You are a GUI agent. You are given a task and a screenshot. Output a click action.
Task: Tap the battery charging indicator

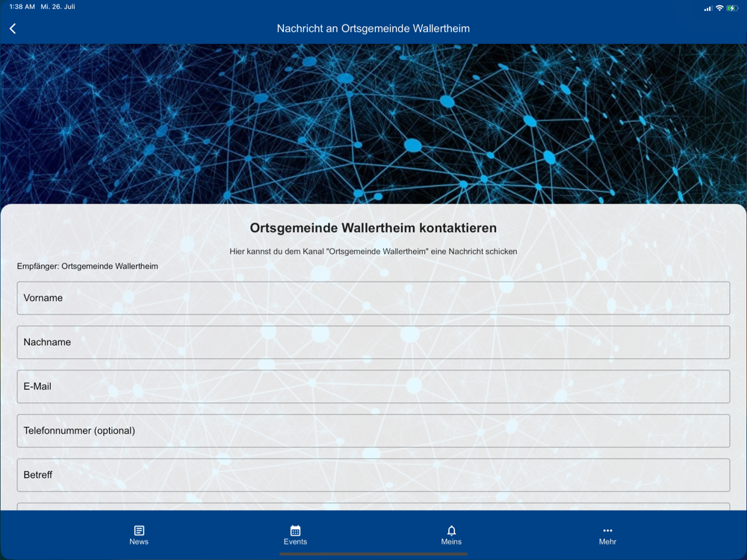[732, 7]
